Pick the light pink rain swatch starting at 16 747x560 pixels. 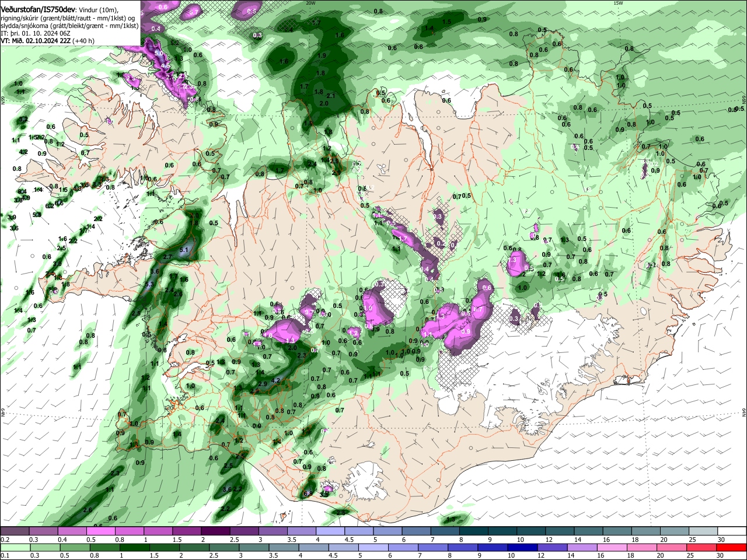point(612,547)
